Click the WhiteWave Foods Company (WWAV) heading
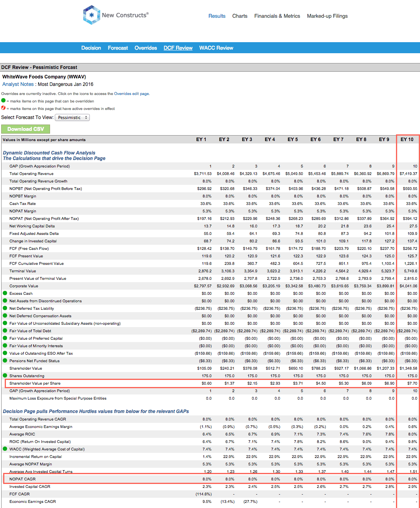 (x=44, y=77)
